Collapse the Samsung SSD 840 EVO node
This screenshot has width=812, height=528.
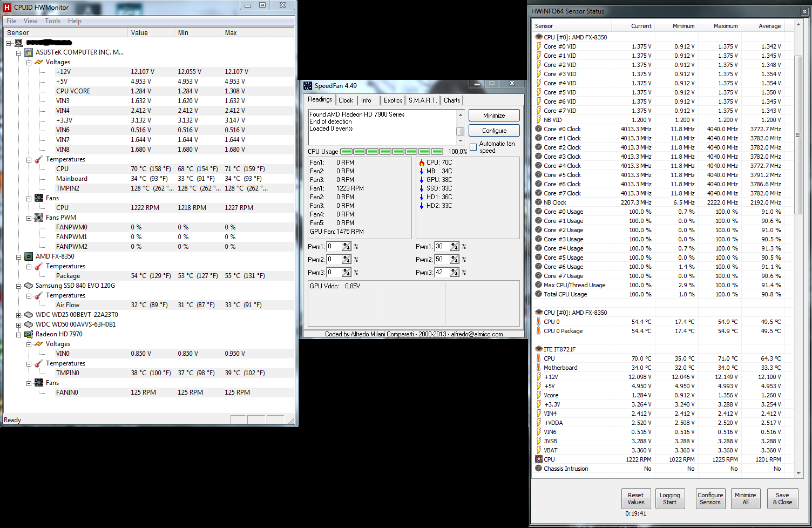coord(18,286)
